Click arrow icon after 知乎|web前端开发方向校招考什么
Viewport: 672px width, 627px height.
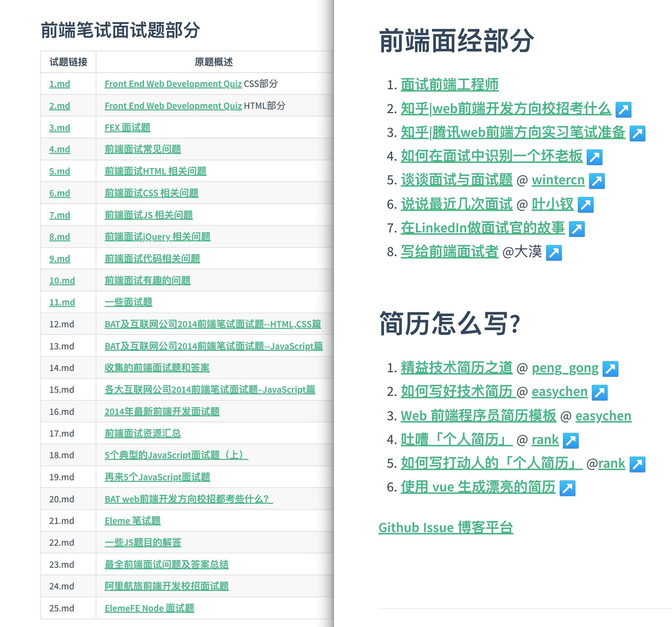[x=623, y=110]
